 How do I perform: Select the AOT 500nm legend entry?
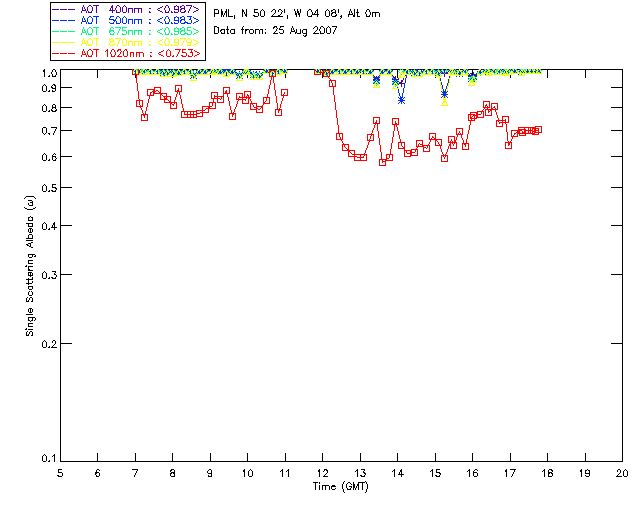[x=126, y=20]
